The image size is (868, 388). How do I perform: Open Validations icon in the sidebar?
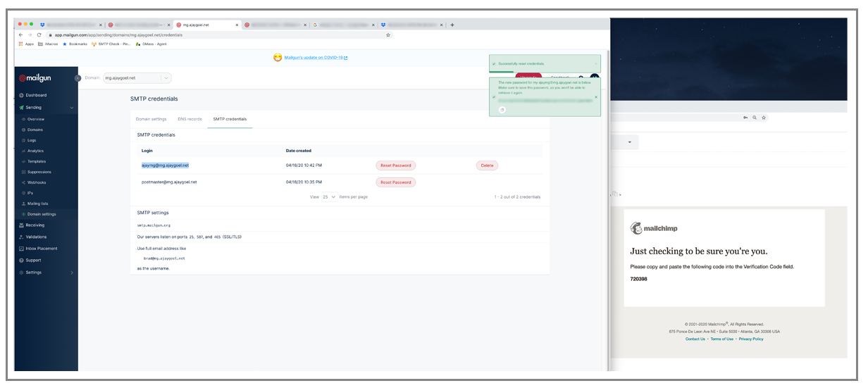(21, 237)
